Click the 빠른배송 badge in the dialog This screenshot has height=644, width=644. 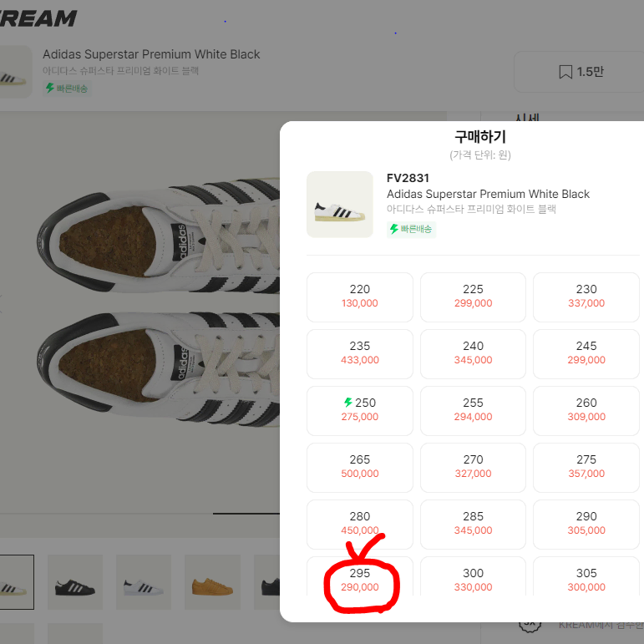[x=411, y=229]
